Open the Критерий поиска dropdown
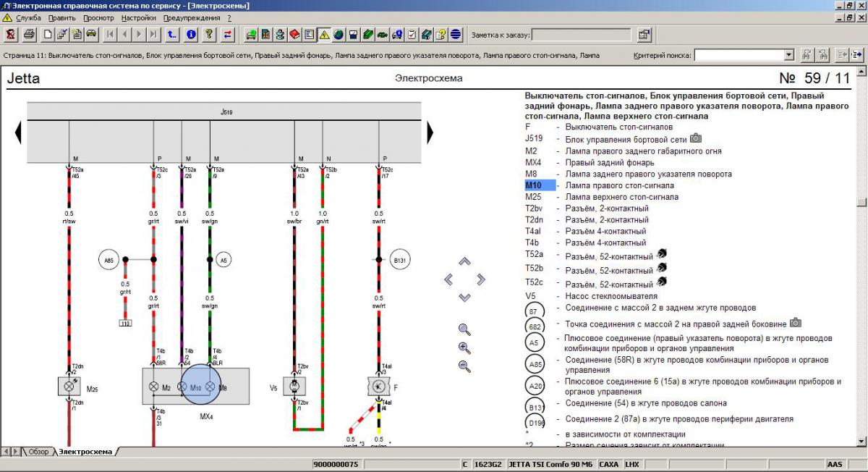Screen dimensions: 868x472 [788, 55]
